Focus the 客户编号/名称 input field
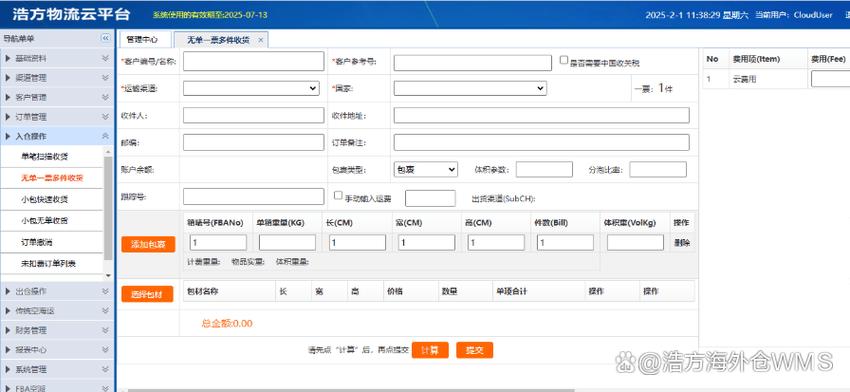 (254, 61)
